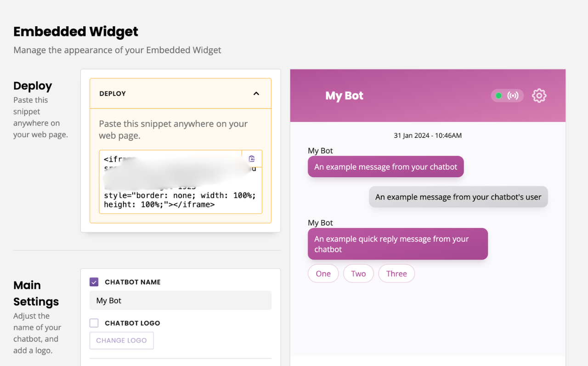Click the chatbot's first example message bubble
Screen dimensions: 588x366
pos(385,166)
